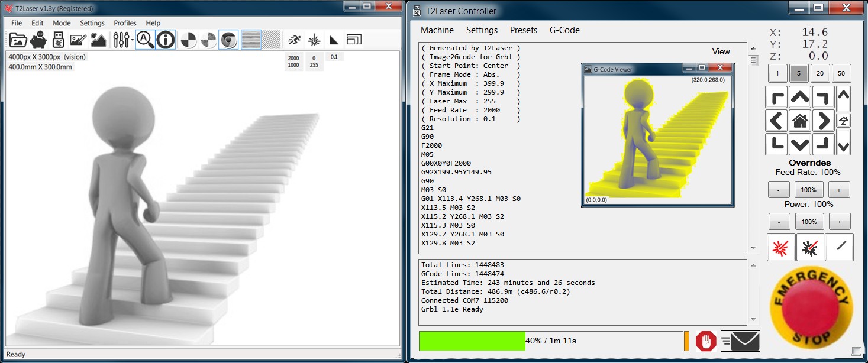This screenshot has height=363, width=868.
Task: Click the G-Code Viewer preview image
Action: coord(657,140)
